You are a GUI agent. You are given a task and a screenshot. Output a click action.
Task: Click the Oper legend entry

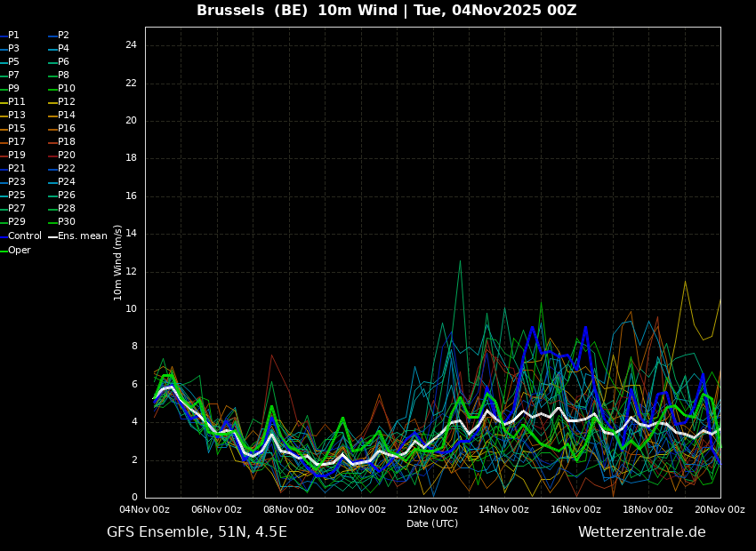pos(20,251)
